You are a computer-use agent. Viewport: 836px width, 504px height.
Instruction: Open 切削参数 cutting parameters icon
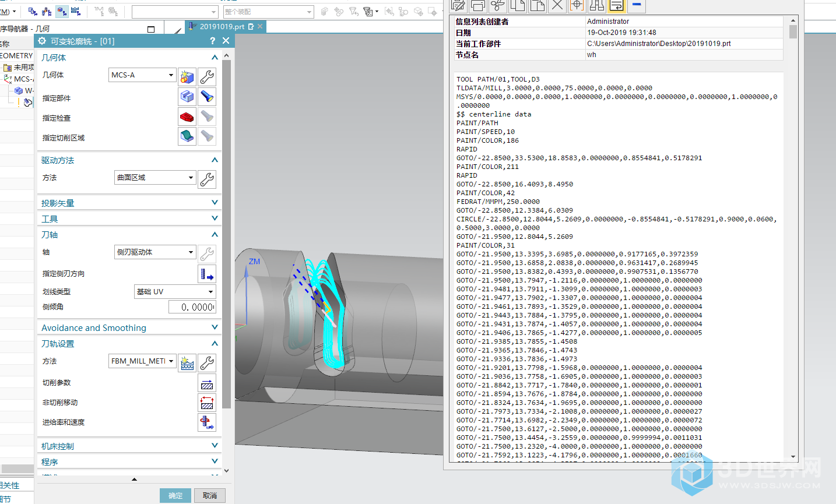(207, 383)
